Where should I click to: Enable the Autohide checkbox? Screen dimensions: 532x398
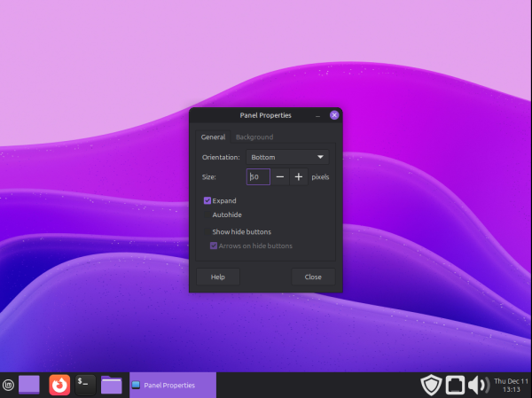pyautogui.click(x=207, y=215)
